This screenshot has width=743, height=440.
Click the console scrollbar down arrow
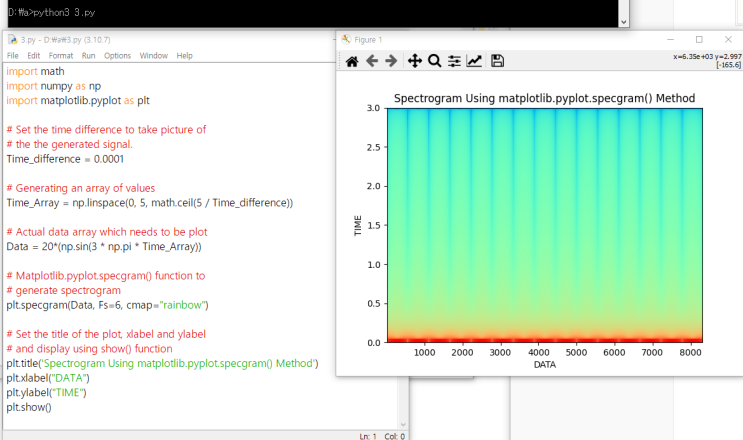pos(624,22)
